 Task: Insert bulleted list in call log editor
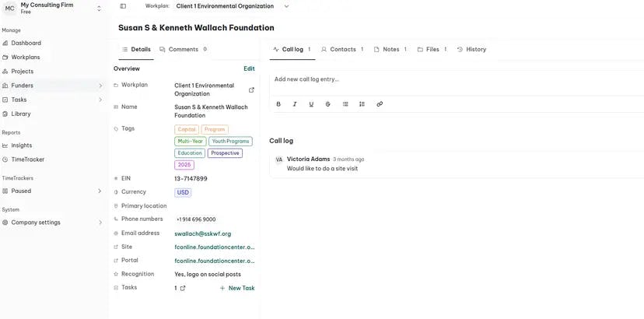coord(345,103)
